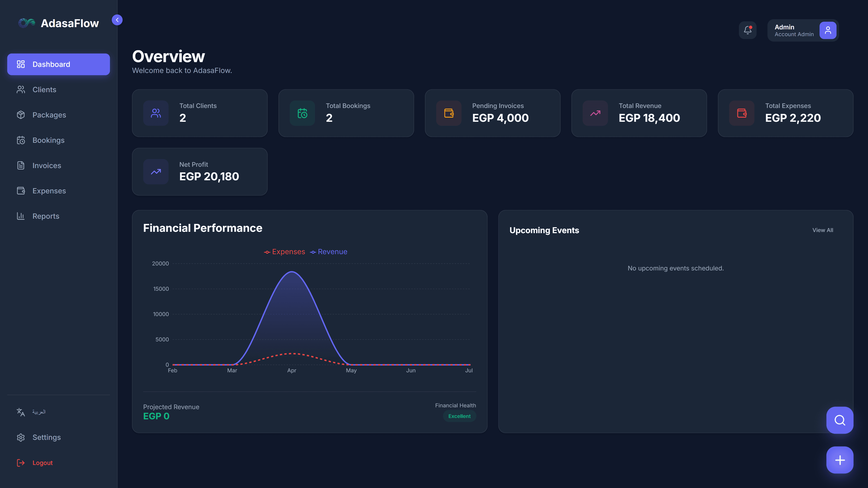Click the Excellent financial health badge

(459, 416)
